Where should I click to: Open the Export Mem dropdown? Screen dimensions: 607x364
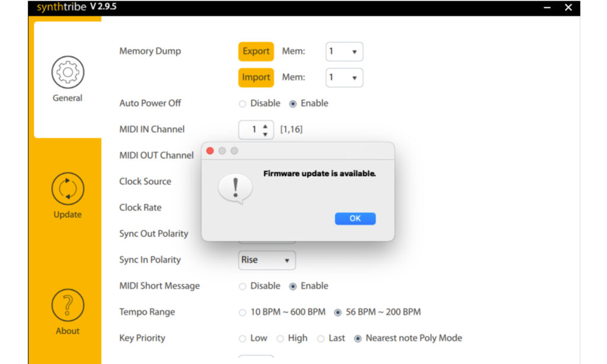344,52
